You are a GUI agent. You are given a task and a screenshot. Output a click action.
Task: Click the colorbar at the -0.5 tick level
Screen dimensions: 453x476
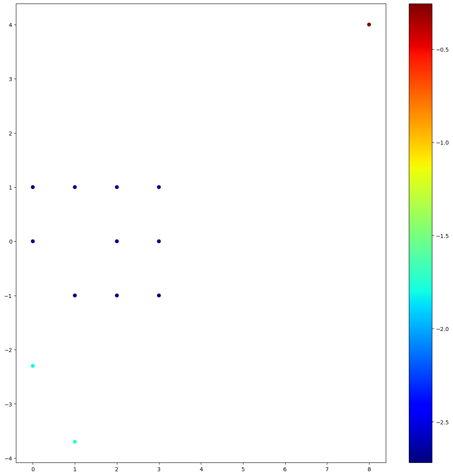click(x=420, y=50)
